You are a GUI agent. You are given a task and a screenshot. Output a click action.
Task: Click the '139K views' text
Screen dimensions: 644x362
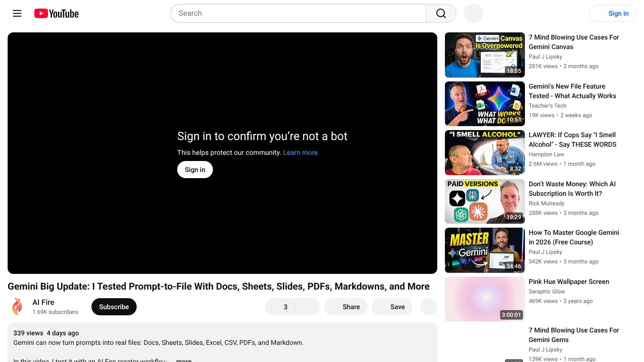(543, 359)
